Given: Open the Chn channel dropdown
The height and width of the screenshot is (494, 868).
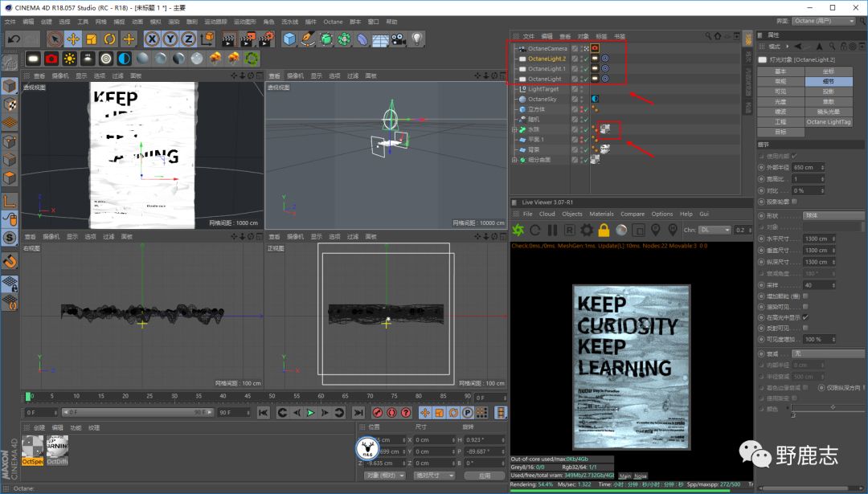Looking at the screenshot, I should tap(714, 230).
